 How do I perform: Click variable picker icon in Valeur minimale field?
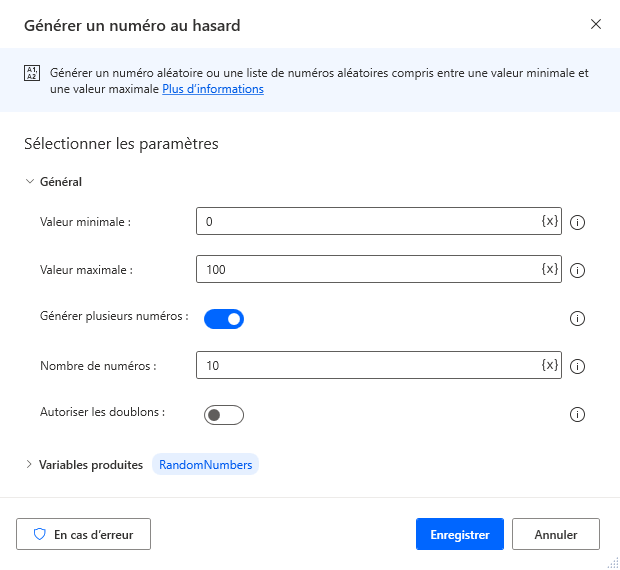click(x=550, y=221)
